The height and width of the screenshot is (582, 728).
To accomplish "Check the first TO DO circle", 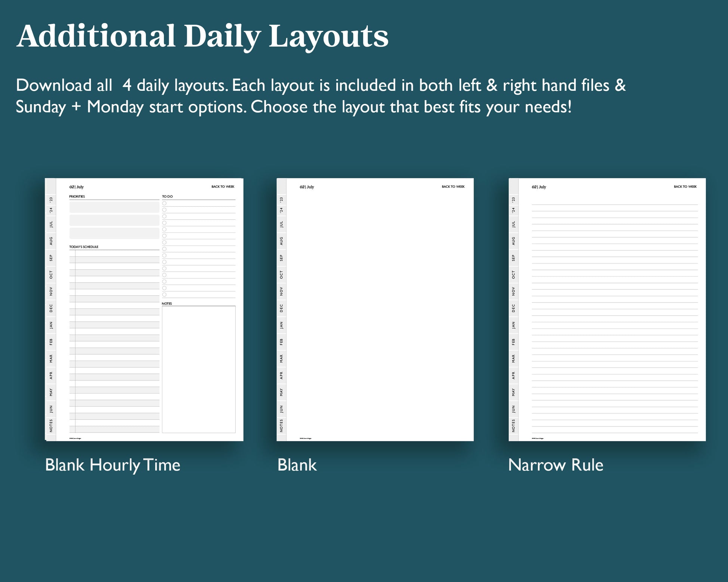I will pos(164,203).
